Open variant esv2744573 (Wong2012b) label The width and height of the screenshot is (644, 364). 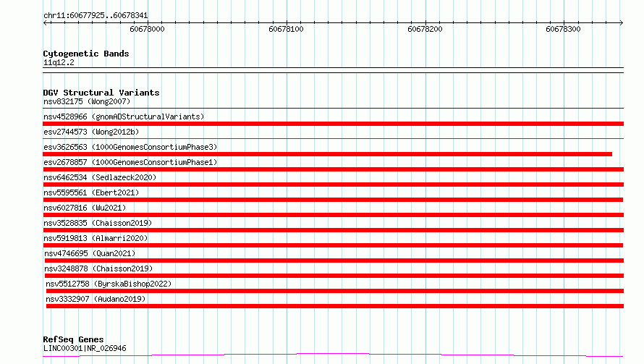pyautogui.click(x=91, y=132)
